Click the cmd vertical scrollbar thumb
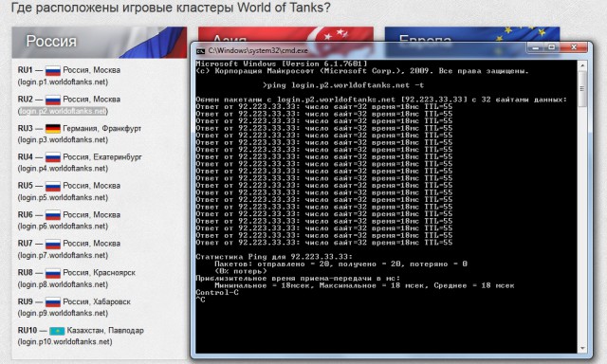The height and width of the screenshot is (364, 607). click(x=581, y=88)
